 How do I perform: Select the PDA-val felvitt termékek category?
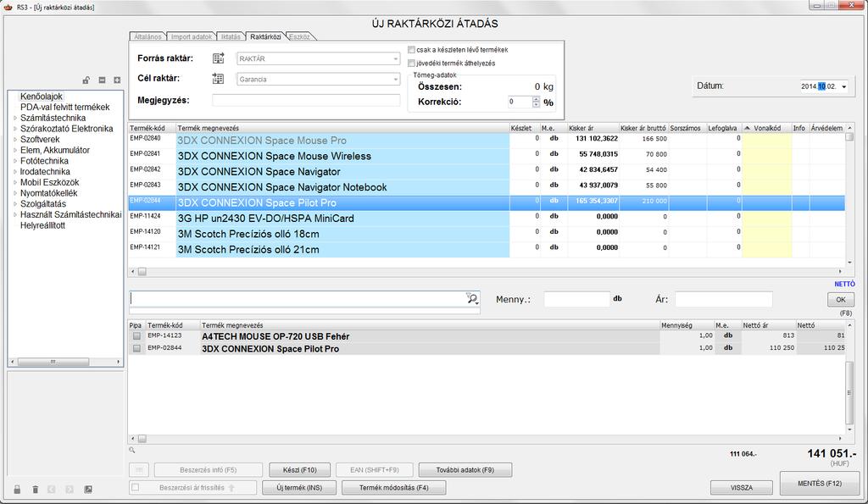click(x=64, y=107)
